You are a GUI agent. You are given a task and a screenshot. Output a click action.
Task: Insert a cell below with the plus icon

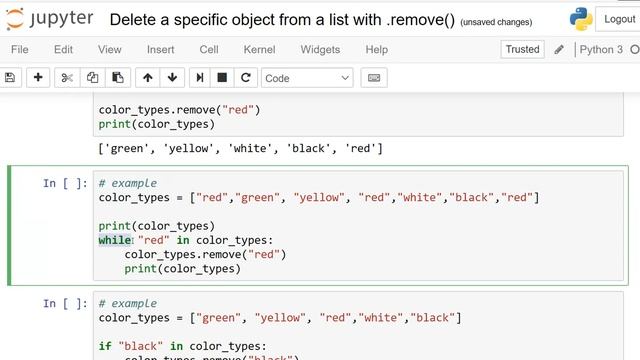[38, 78]
